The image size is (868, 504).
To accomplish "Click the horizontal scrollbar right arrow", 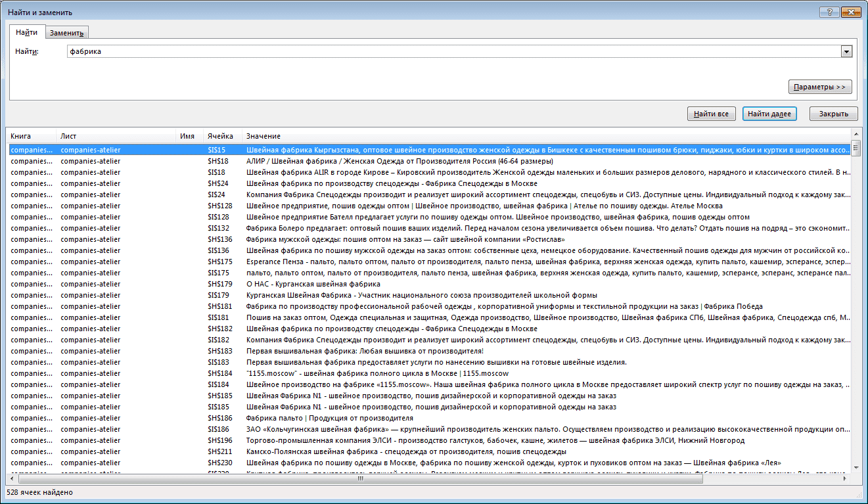I will pyautogui.click(x=846, y=478).
